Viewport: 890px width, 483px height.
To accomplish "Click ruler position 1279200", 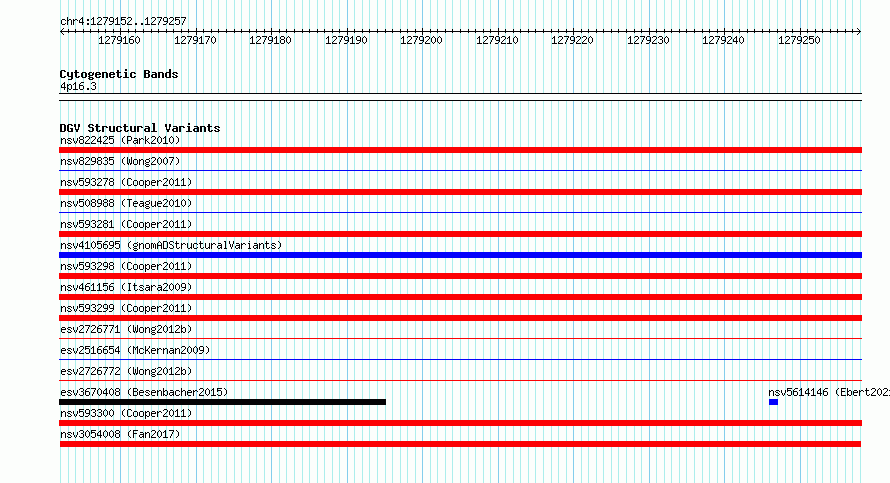I will (421, 40).
